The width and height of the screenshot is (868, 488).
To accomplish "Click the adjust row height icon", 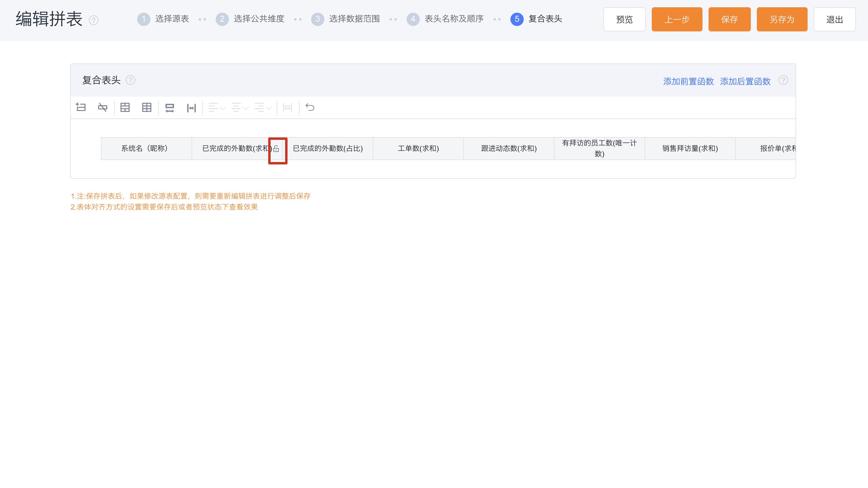I will click(x=170, y=108).
